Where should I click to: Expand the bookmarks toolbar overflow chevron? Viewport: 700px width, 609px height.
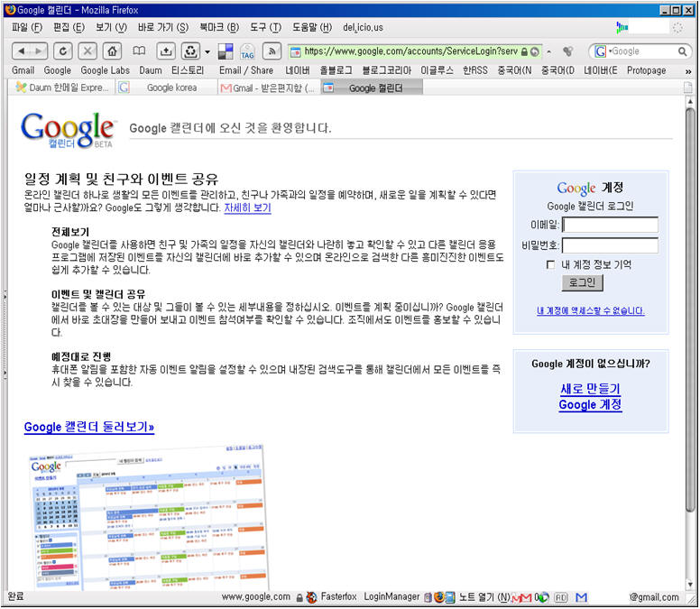688,71
